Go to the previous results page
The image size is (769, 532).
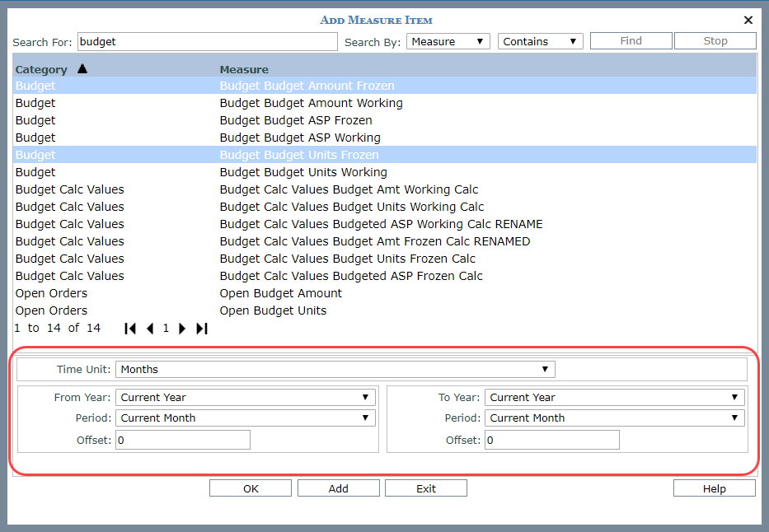(150, 329)
